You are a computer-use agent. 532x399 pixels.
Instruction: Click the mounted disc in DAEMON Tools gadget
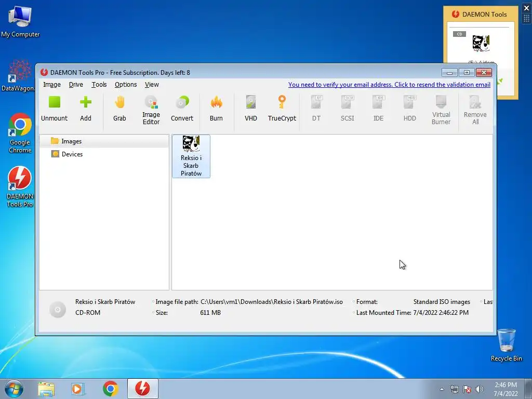tap(481, 43)
